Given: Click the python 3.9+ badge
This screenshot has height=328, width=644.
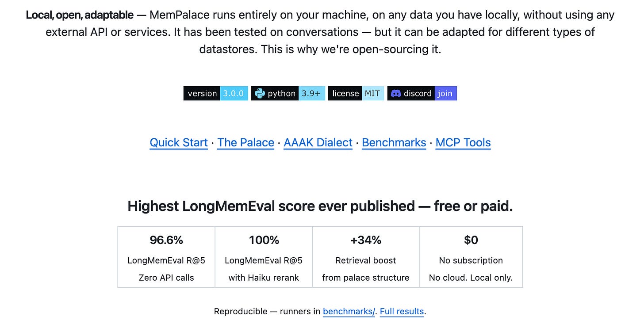Looking at the screenshot, I should 288,93.
